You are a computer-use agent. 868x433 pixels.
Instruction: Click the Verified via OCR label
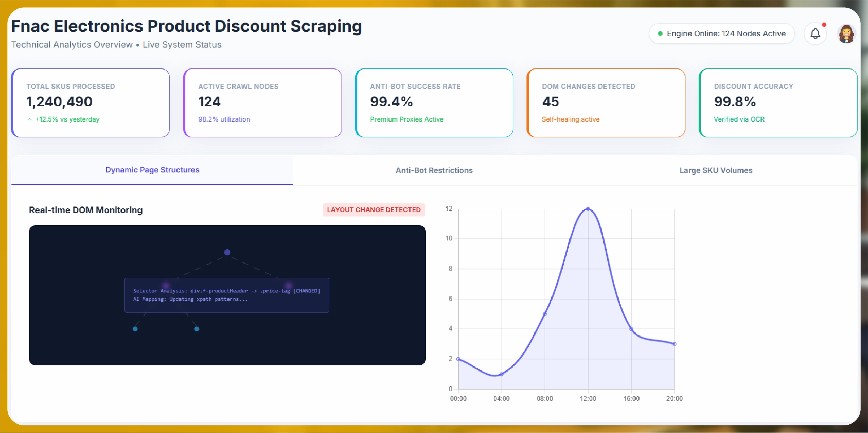(739, 119)
